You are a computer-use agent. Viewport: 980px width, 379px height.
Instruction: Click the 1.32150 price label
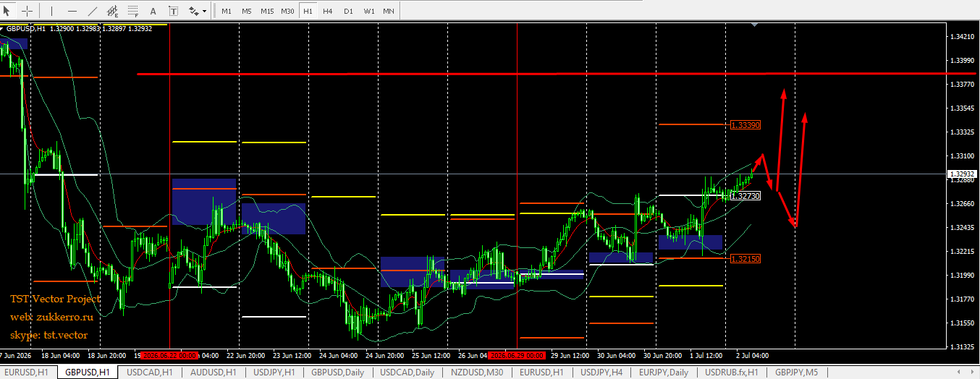click(x=745, y=258)
